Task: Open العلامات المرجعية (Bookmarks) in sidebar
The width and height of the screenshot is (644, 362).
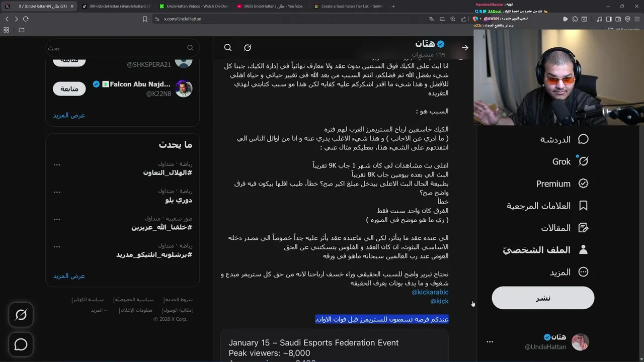Action: tap(547, 206)
